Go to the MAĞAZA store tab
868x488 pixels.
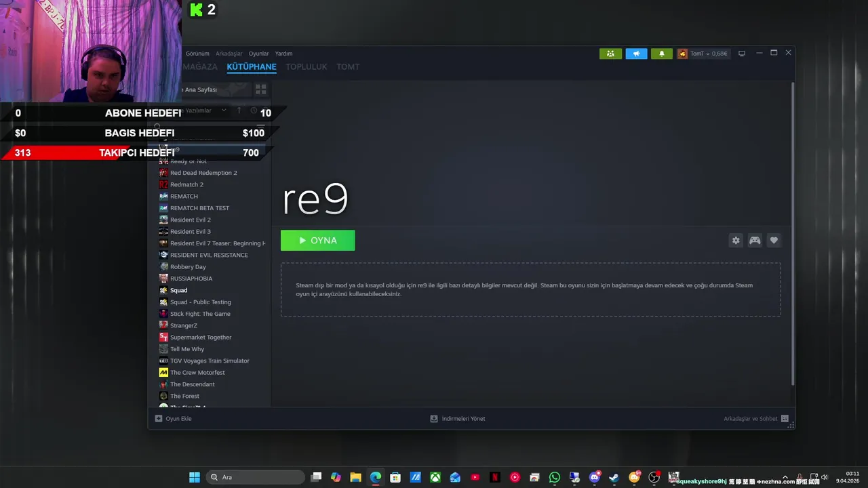point(200,66)
